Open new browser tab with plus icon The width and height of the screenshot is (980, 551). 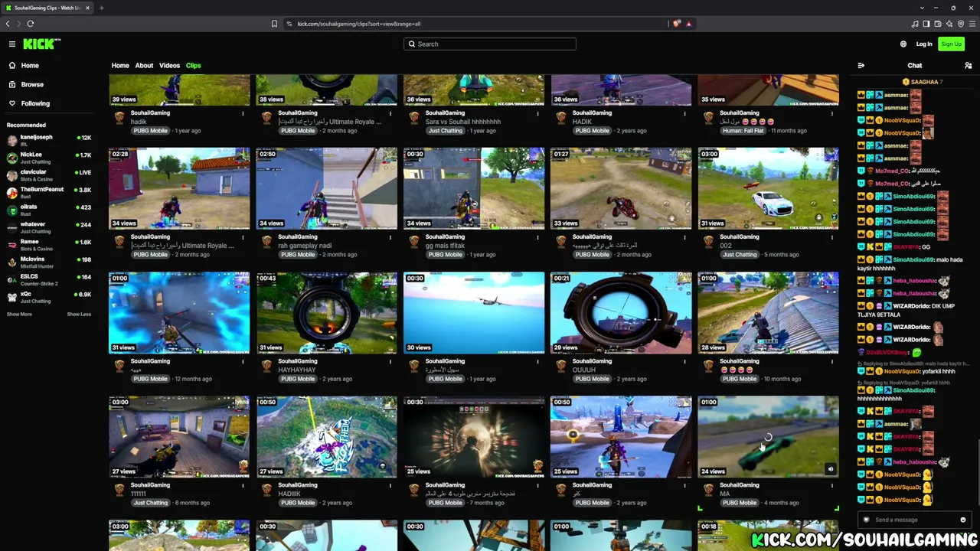click(101, 8)
